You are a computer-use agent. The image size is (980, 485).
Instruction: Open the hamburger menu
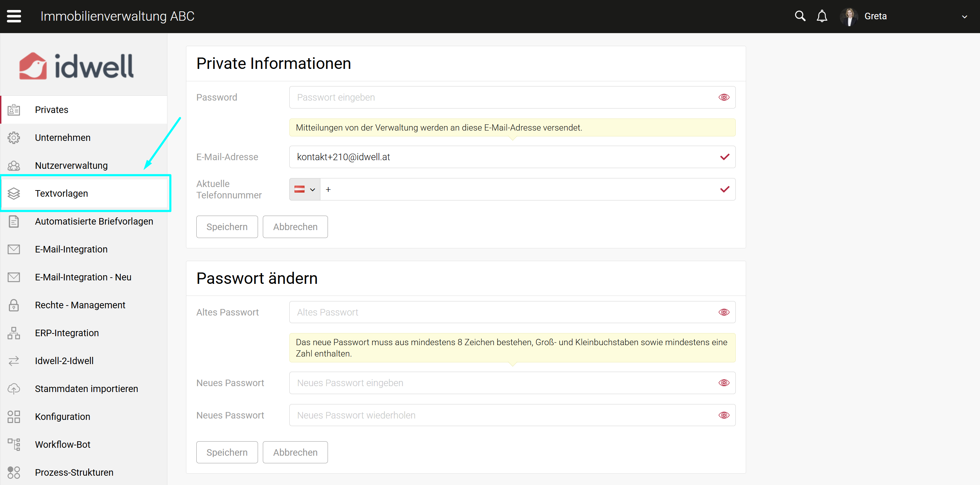pos(14,16)
